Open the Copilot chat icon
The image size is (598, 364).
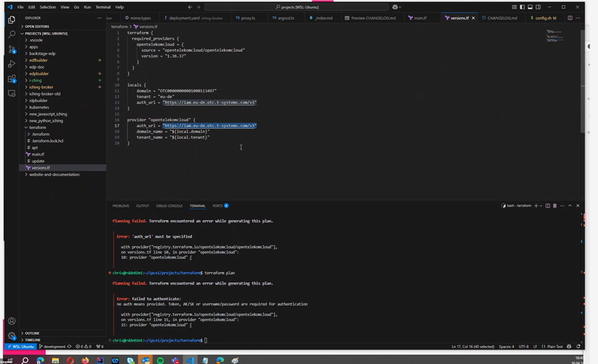pos(395,7)
